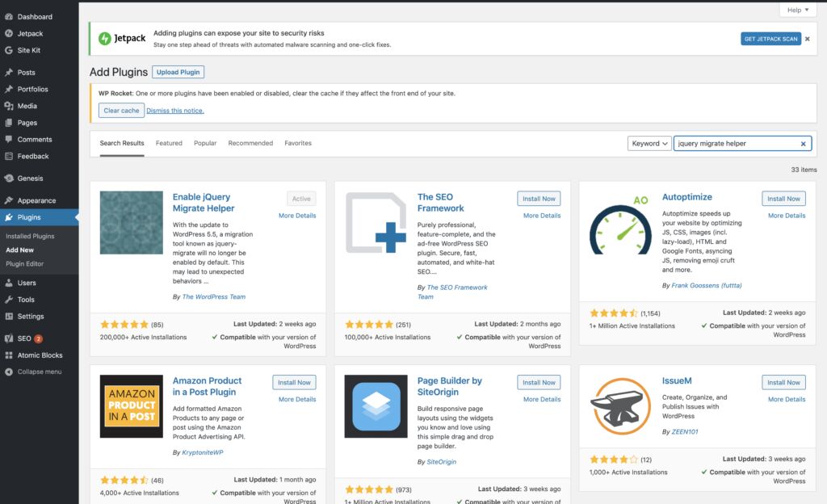Click the Upload Plugin button
The width and height of the screenshot is (827, 504).
178,72
